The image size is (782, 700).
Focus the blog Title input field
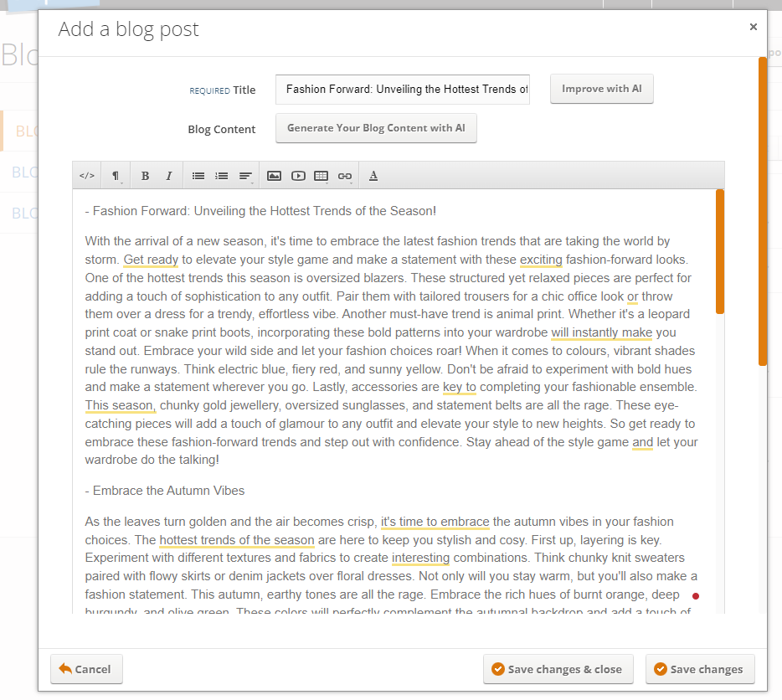coord(403,90)
